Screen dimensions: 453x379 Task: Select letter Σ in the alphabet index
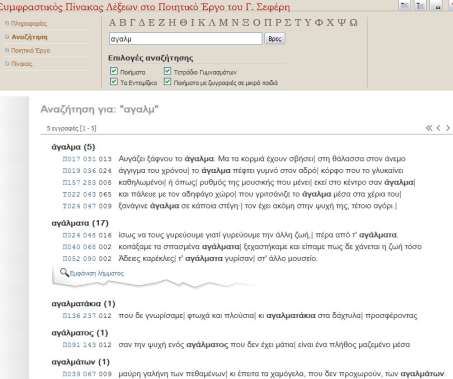pos(287,23)
